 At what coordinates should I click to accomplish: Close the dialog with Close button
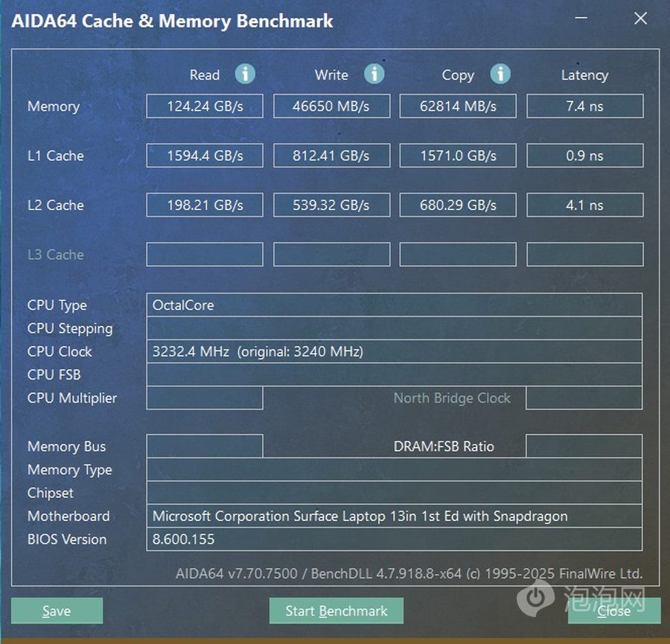614,610
